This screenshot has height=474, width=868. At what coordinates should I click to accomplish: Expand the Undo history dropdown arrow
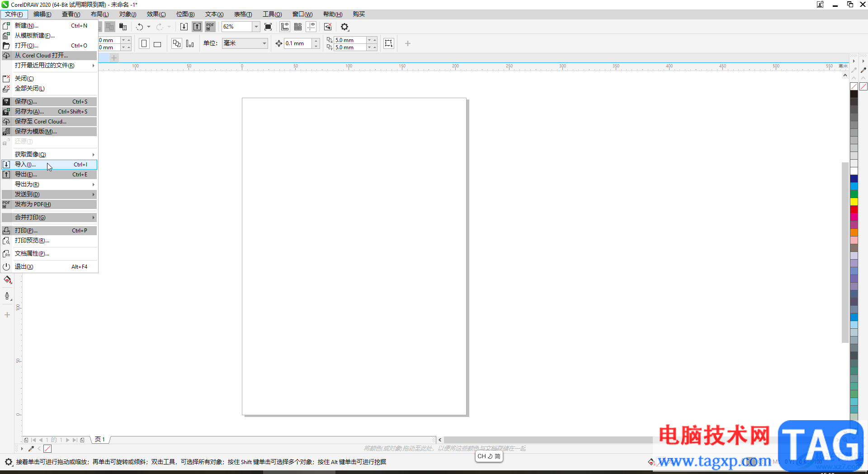tap(149, 27)
